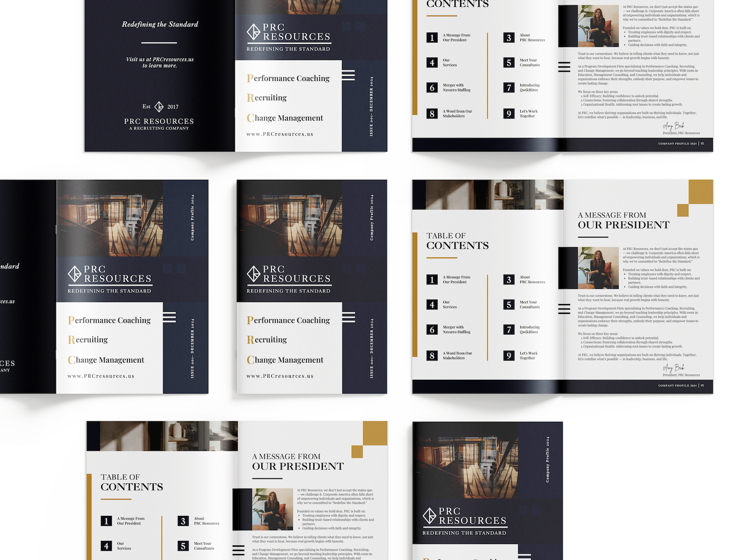Click "Introducing QwikHires" entry in the top-right spread
The height and width of the screenshot is (560, 737).
point(530,87)
